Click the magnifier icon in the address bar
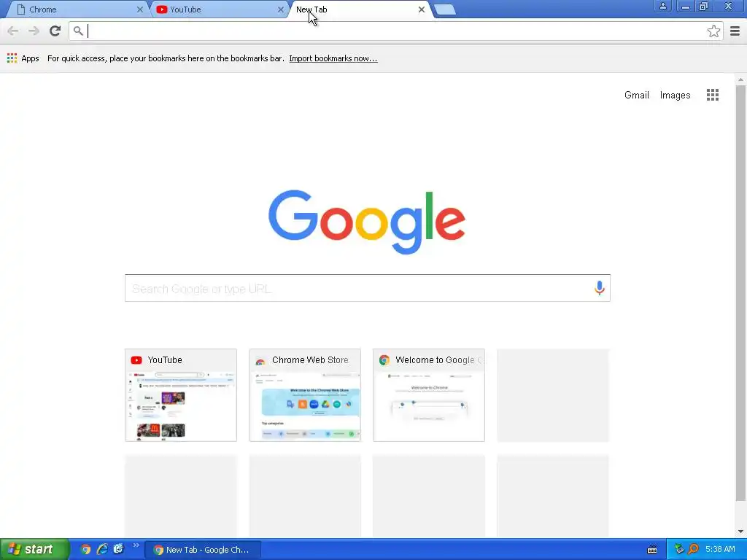The width and height of the screenshot is (747, 560). tap(78, 31)
